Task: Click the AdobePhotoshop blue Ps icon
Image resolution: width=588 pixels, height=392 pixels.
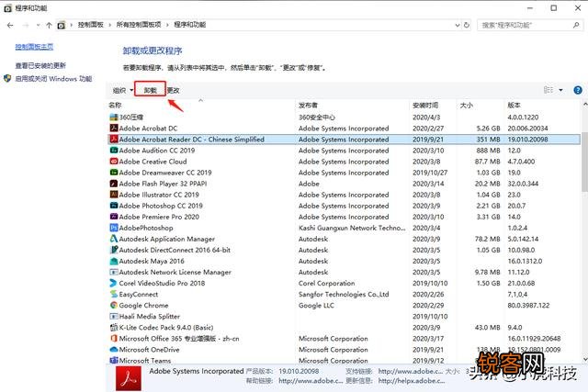Action: [x=114, y=228]
